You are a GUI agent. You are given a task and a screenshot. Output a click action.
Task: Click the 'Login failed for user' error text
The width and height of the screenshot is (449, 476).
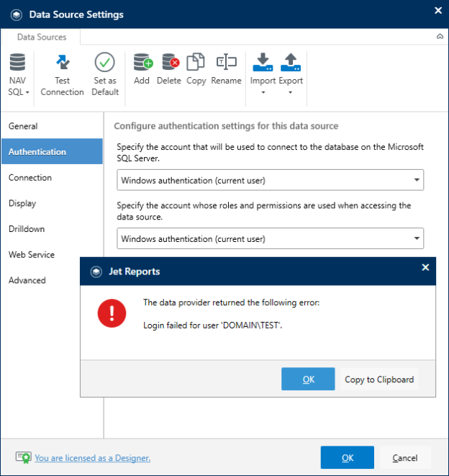coord(213,325)
